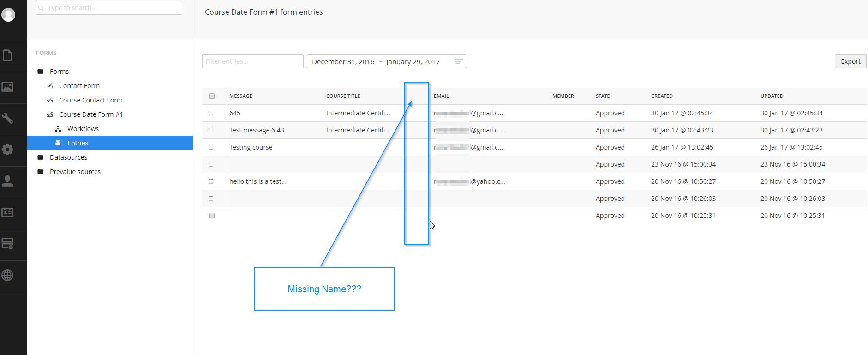This screenshot has width=868, height=355.
Task: Check the entry created 23 Nov 16
Action: pyautogui.click(x=211, y=164)
